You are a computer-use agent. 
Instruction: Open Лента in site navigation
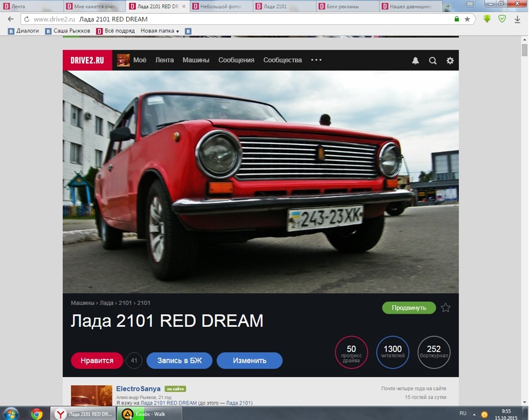(164, 60)
